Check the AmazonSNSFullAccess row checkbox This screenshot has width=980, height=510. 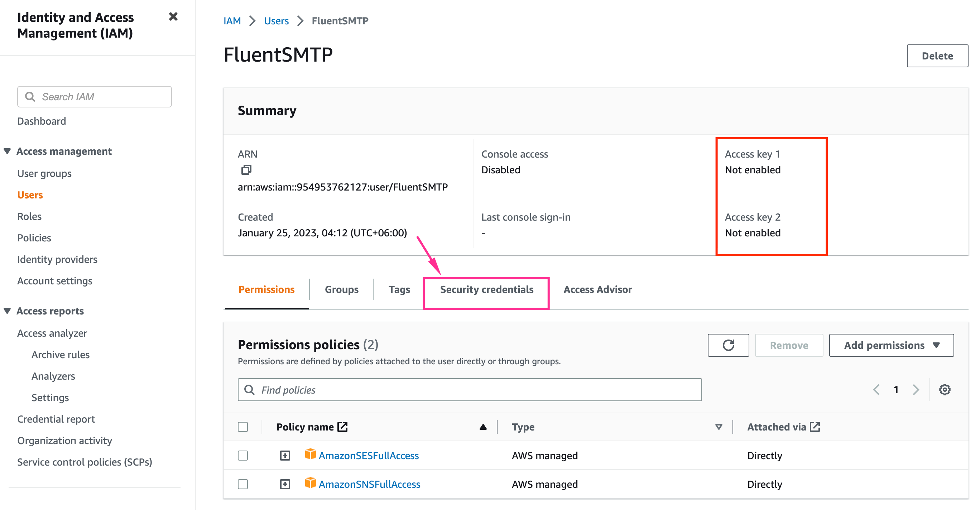[x=243, y=484]
